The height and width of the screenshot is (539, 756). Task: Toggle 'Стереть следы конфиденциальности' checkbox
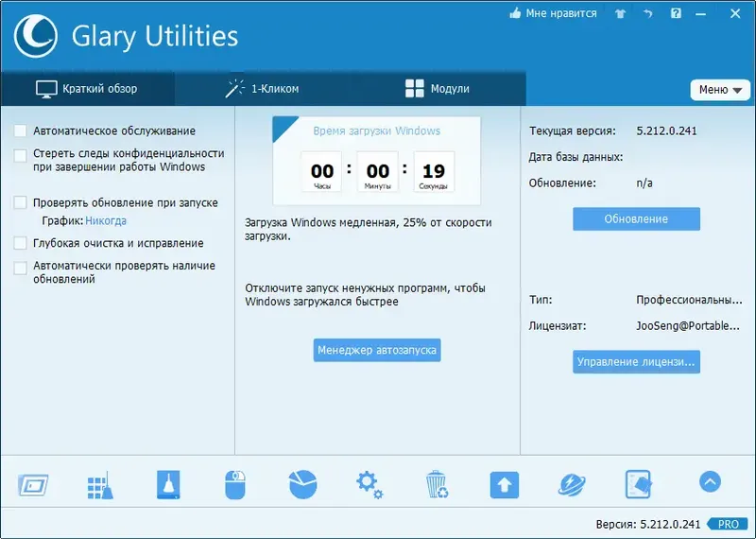pyautogui.click(x=20, y=156)
